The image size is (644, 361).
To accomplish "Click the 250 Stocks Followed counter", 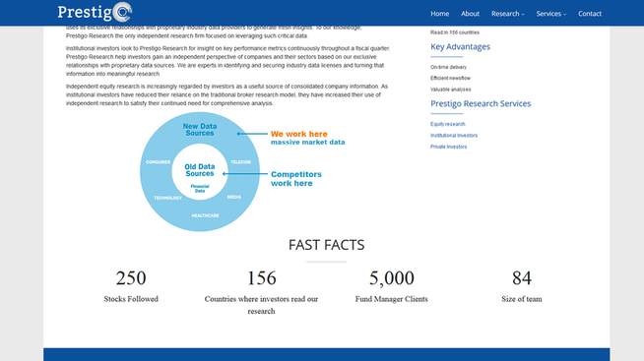I will pos(131,286).
